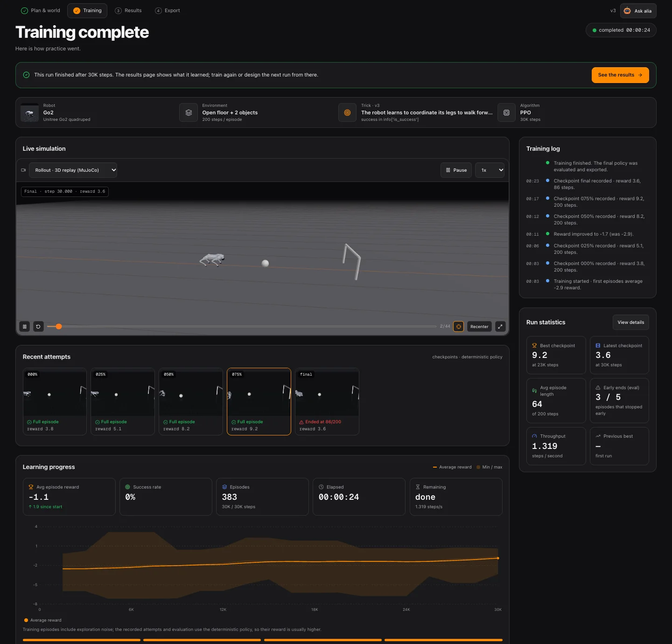
Task: Go to the Results step
Action: pyautogui.click(x=128, y=10)
